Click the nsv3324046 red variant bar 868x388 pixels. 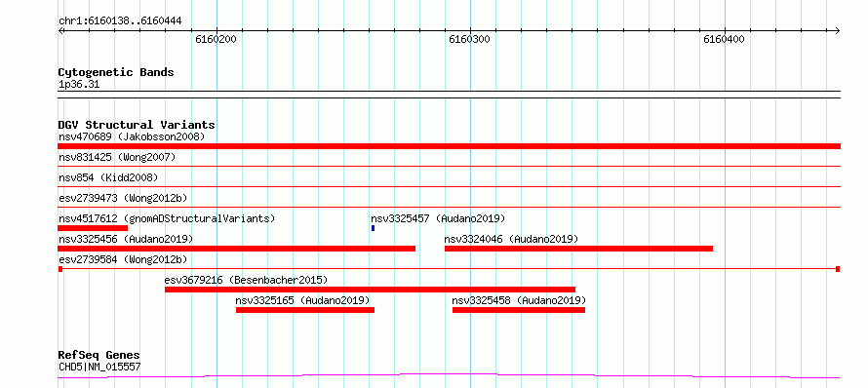coord(578,249)
